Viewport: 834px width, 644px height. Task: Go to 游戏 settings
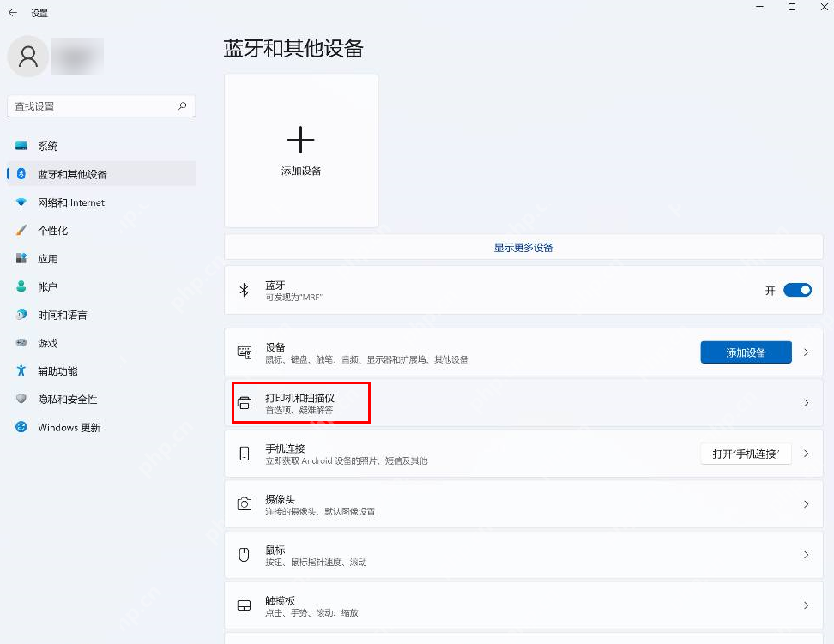click(101, 342)
